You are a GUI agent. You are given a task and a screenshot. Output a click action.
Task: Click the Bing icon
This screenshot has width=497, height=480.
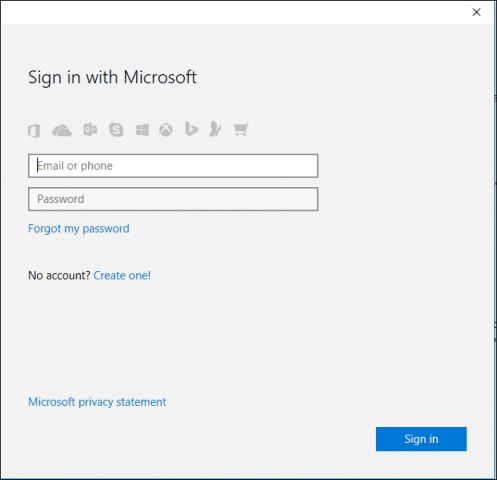191,129
